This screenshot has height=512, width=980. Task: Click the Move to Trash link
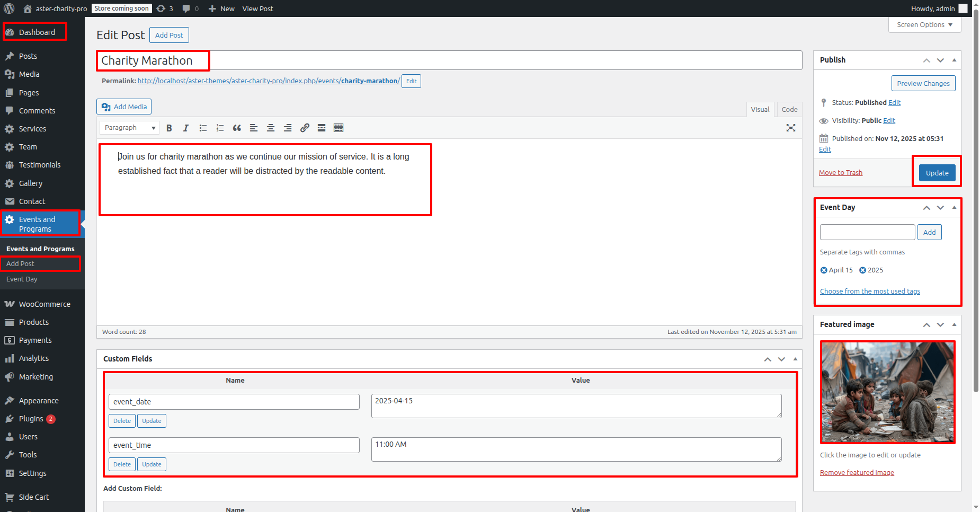coord(840,173)
